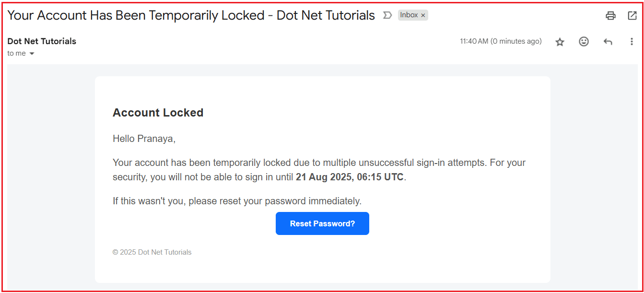Viewport: 644px width, 293px height.
Task: Summarize this email with the summarize icon
Action: [387, 15]
